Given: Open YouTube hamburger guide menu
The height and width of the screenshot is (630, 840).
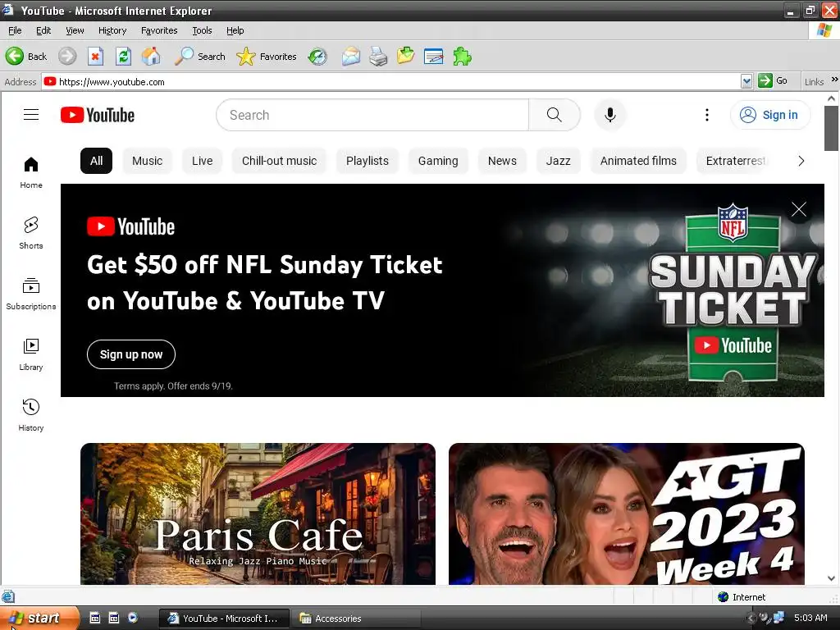Looking at the screenshot, I should click(31, 115).
